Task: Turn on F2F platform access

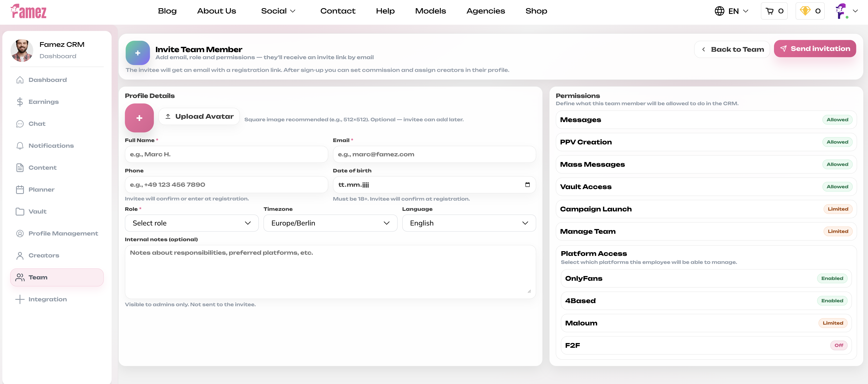Action: (x=839, y=345)
